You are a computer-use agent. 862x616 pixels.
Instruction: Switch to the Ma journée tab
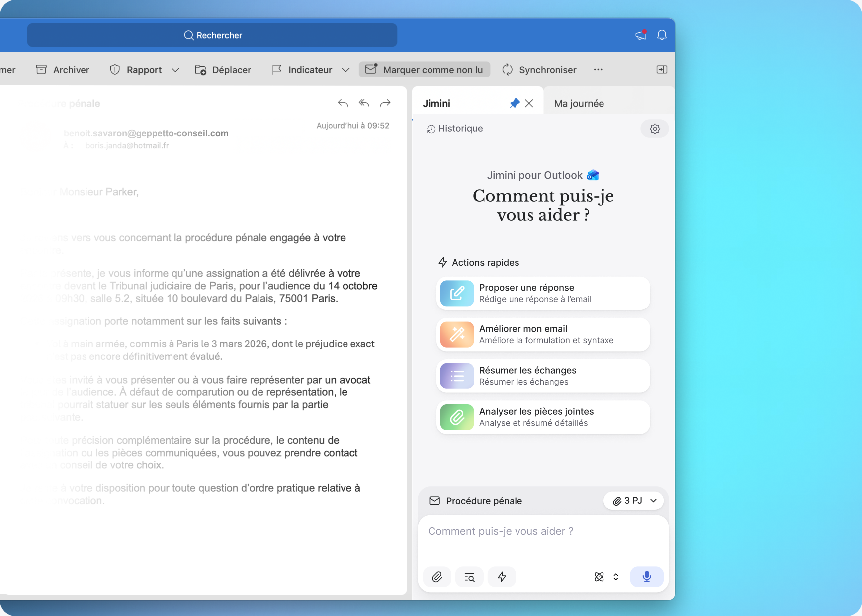579,103
